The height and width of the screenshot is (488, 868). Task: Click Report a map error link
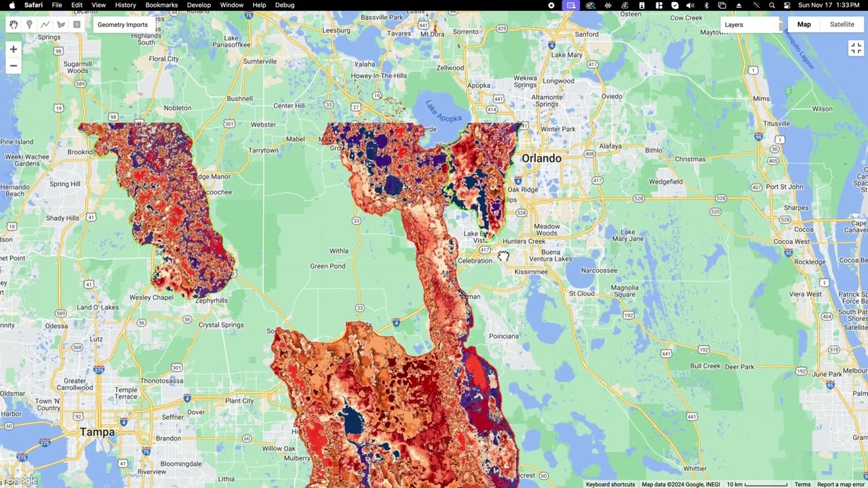(840, 484)
